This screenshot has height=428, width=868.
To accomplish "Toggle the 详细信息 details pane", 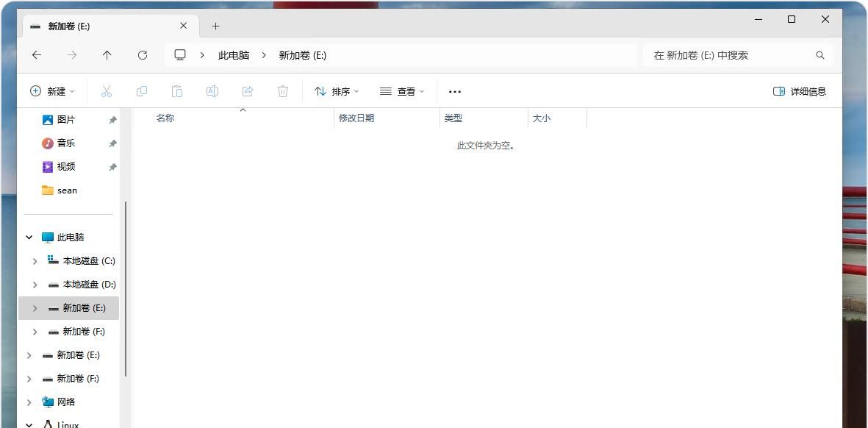I will point(798,90).
